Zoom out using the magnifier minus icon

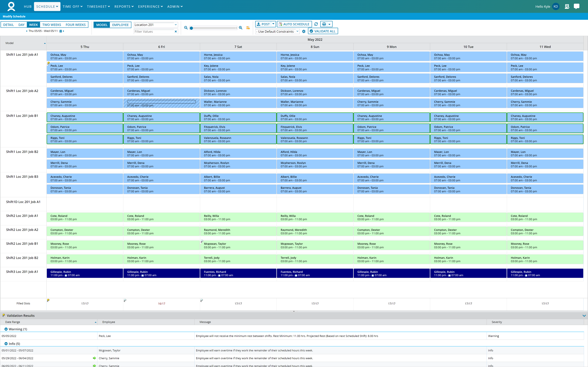point(186,28)
